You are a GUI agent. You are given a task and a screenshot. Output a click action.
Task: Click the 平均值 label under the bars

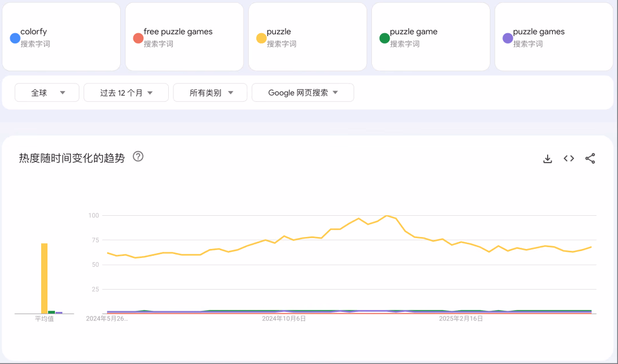pyautogui.click(x=45, y=319)
